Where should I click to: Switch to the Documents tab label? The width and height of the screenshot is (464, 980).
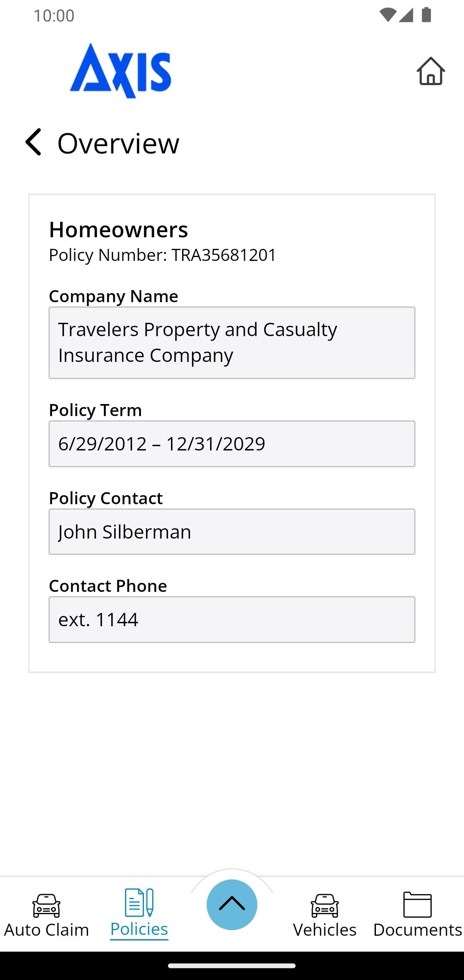pyautogui.click(x=417, y=930)
